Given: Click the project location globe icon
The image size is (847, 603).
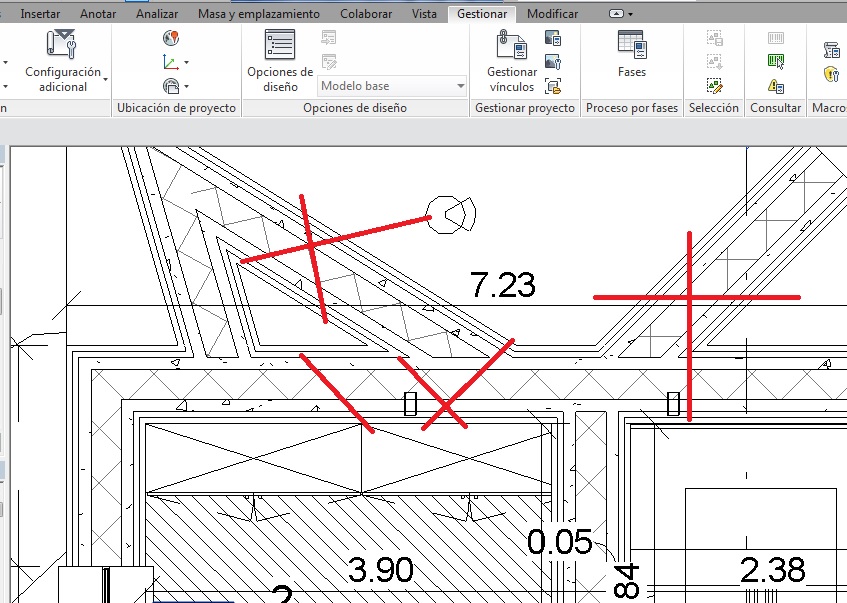Looking at the screenshot, I should tap(171, 38).
